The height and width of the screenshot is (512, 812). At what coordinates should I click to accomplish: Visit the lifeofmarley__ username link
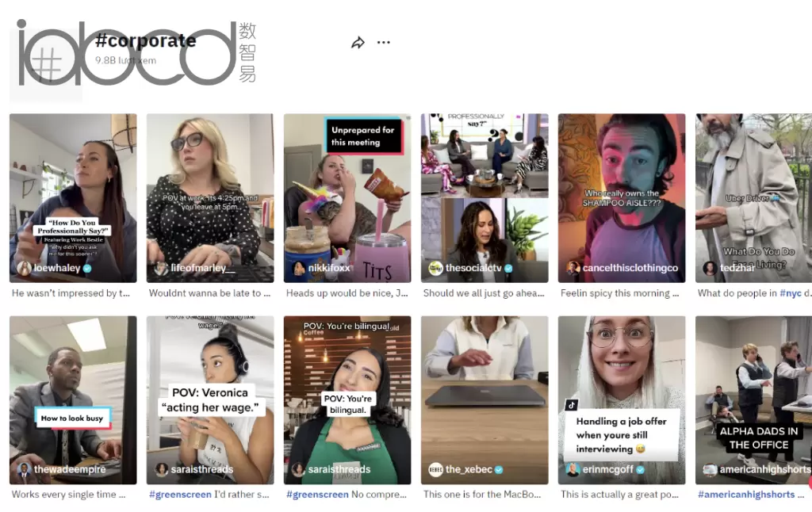203,268
